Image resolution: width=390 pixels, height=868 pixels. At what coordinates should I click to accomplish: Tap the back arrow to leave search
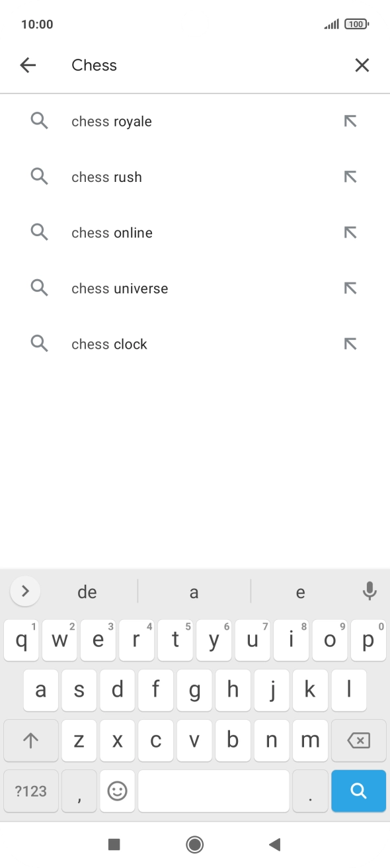[27, 65]
